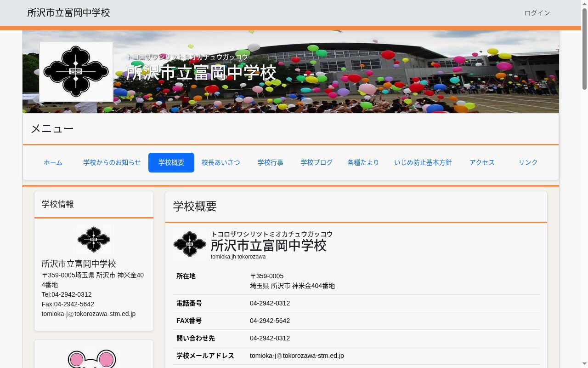The width and height of the screenshot is (588, 368).
Task: Click sidebar Tel:04-2942-0312 text
Action: point(67,294)
